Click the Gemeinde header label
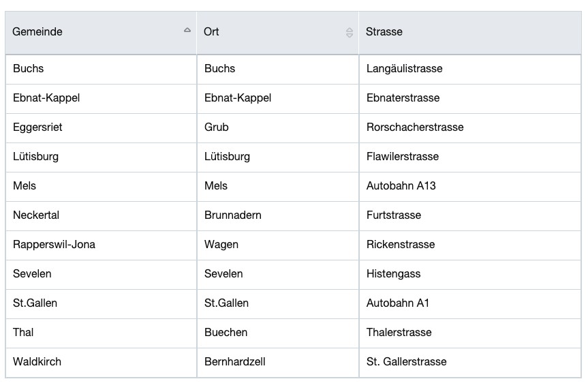This screenshot has height=392, width=588. [37, 32]
